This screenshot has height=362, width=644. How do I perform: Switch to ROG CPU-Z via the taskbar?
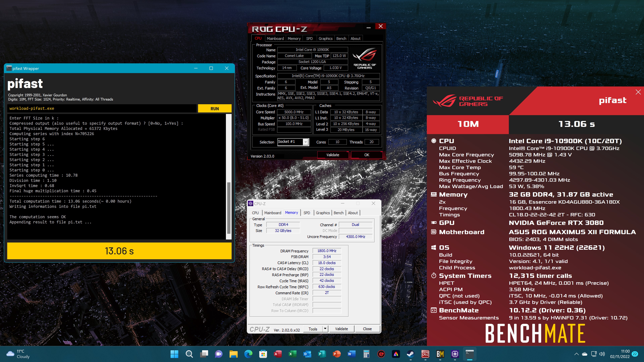point(425,354)
